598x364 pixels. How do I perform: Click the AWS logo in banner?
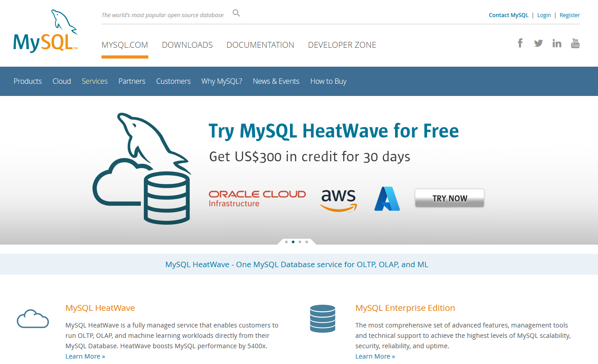[339, 200]
